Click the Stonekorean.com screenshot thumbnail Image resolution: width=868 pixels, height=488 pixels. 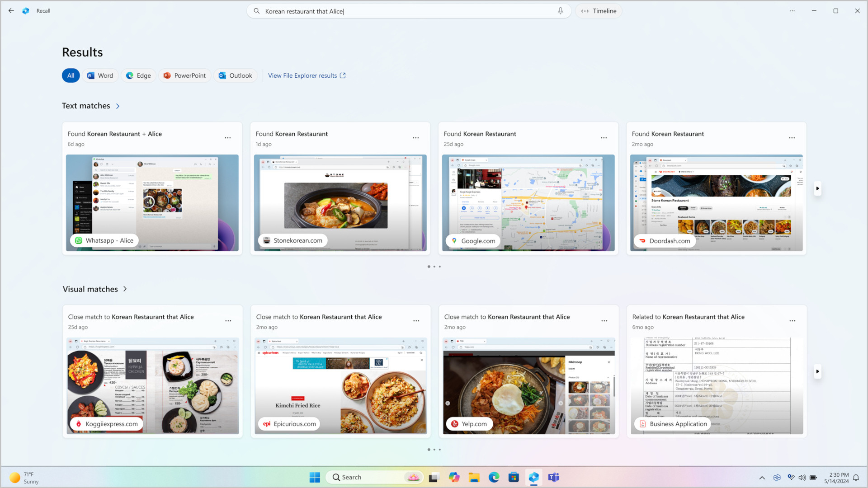pos(340,202)
